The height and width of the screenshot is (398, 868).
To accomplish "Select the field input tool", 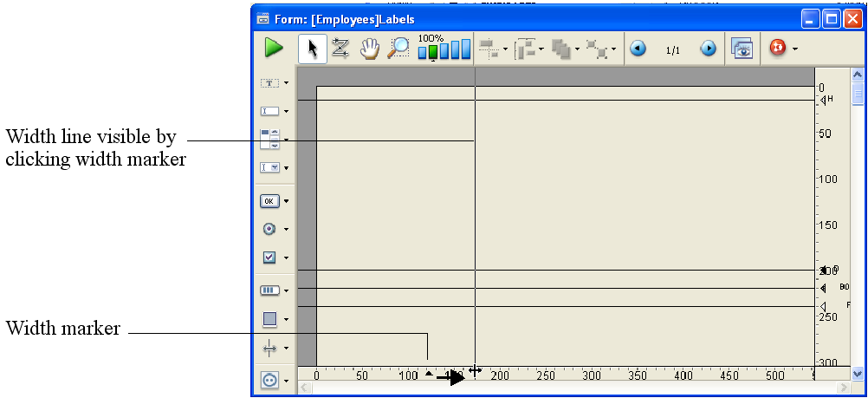I will (x=269, y=111).
